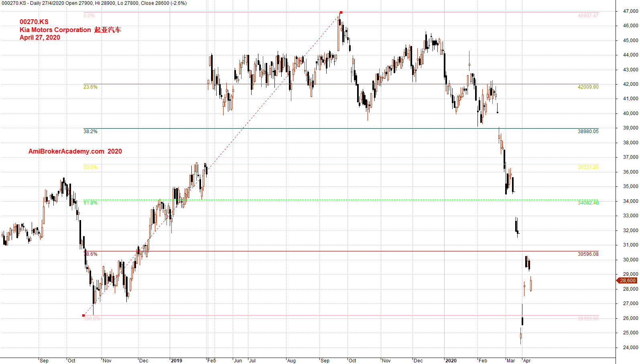Click the 34082.48 Fibonacci price value
The image size is (640, 364).
(588, 203)
